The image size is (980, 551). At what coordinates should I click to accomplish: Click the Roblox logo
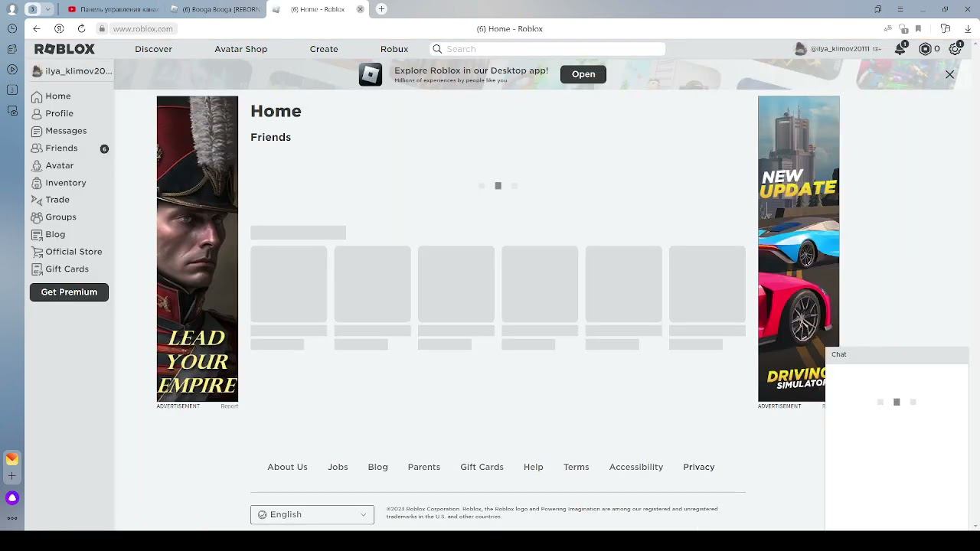tap(64, 49)
